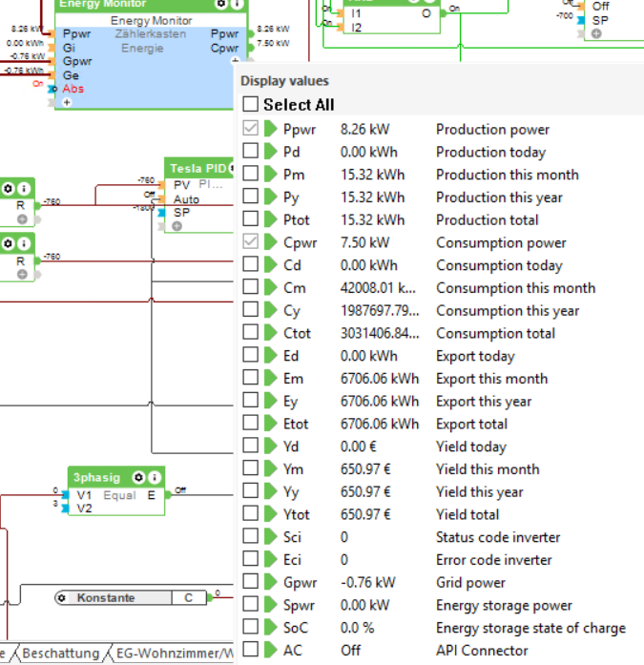Select the Tesla PID block title
644x665 pixels.
tap(198, 168)
